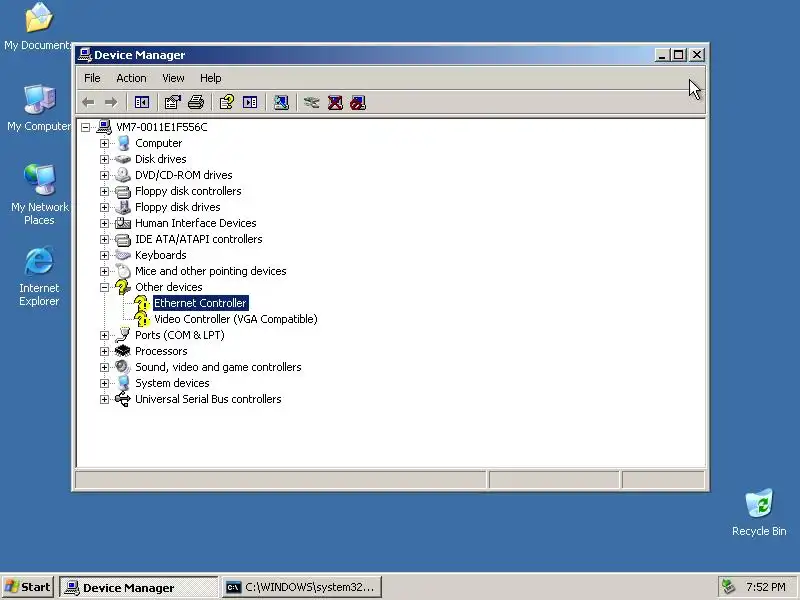Open the Action menu
Viewport: 800px width, 600px height.
[x=131, y=78]
